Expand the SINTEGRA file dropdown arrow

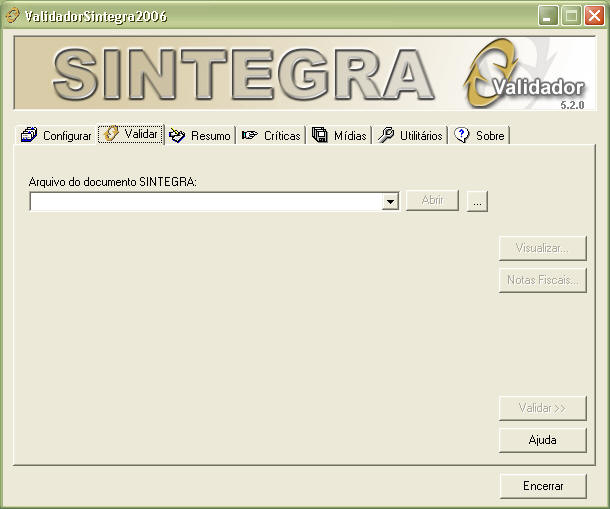point(390,202)
